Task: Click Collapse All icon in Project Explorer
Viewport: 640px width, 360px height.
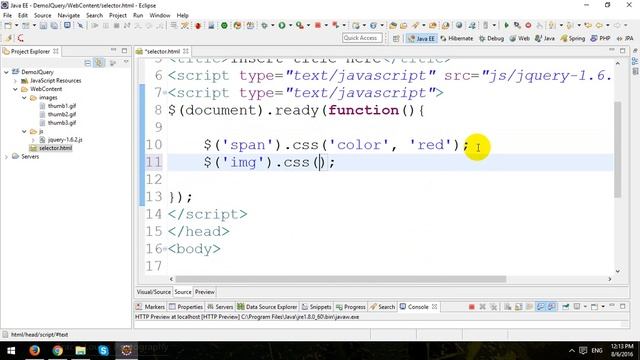Action: [x=87, y=63]
